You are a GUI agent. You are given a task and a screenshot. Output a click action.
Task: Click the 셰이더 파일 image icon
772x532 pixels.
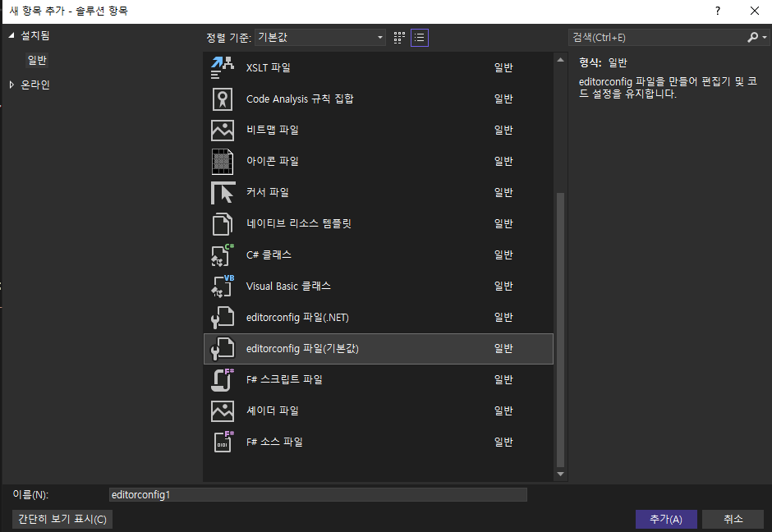[223, 411]
